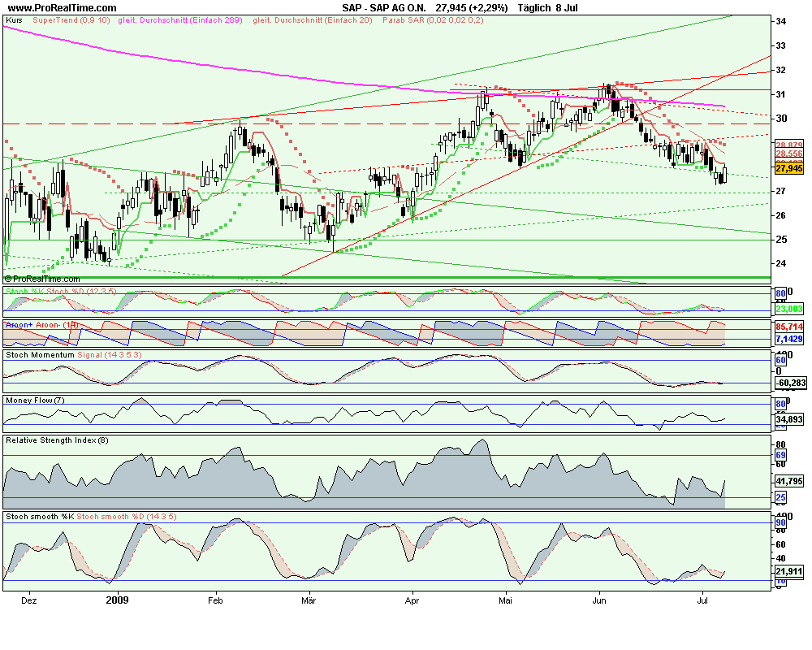Click the 30 price axis label
Screen dimensions: 812x650
(781, 119)
